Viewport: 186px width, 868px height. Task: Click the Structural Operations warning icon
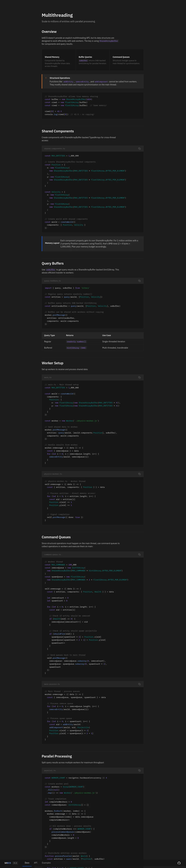click(x=46, y=78)
